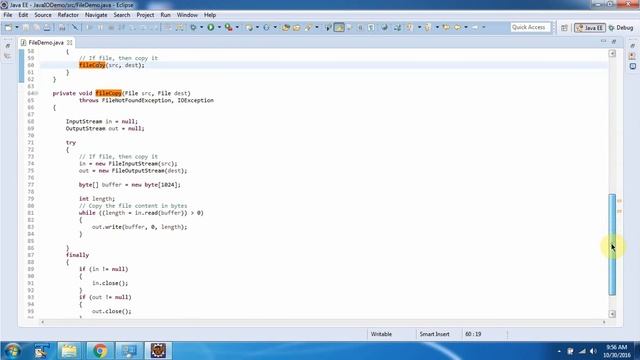Close the FileDemo.java editor tab
The image size is (640, 360).
70,42
